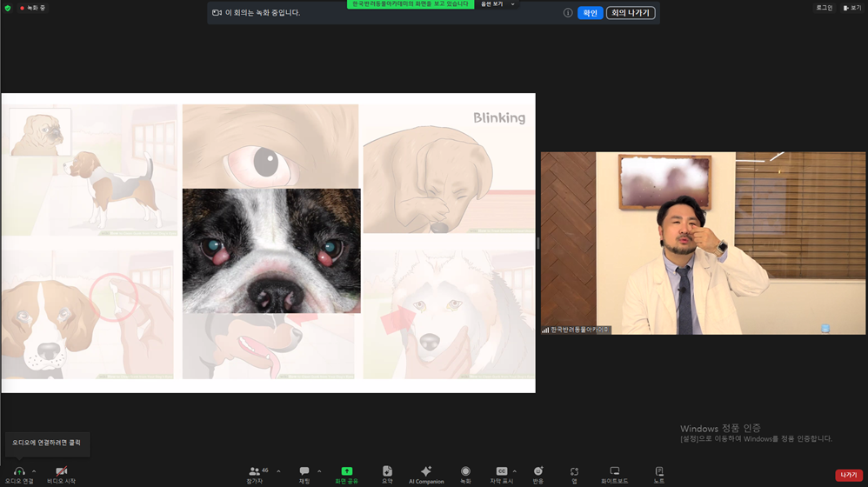Click the leave meeting button in banner
This screenshot has width=868, height=487.
(631, 13)
